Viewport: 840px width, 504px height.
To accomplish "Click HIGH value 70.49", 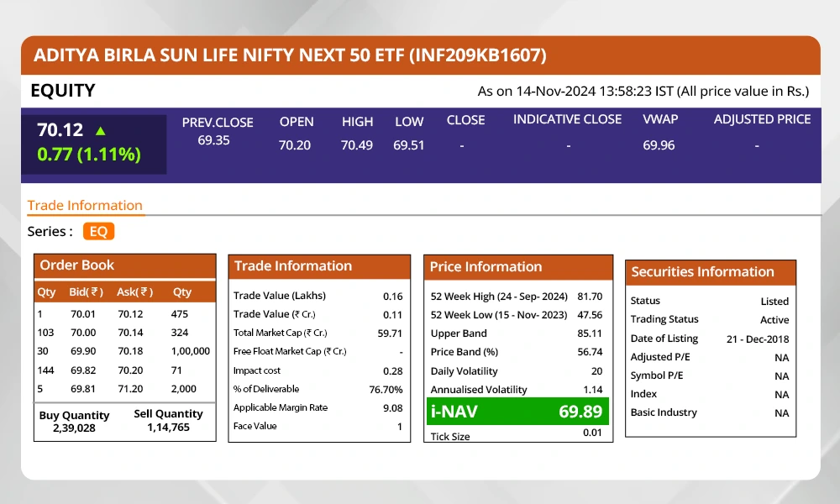I will 357,145.
